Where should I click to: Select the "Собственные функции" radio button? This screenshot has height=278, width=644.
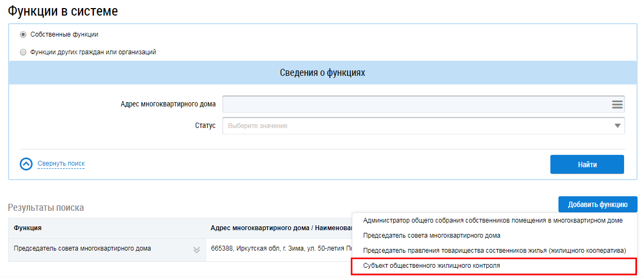pyautogui.click(x=23, y=34)
